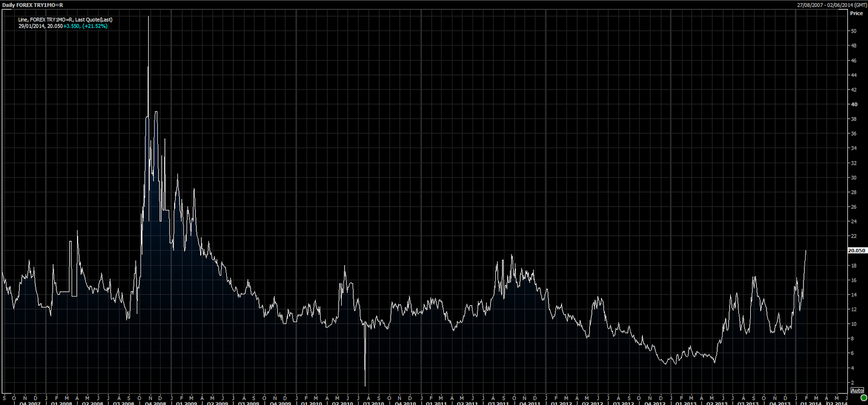
Task: Click the 'Line, FOREX TRY1MO=R, Last Quote' legend
Action: [65, 20]
